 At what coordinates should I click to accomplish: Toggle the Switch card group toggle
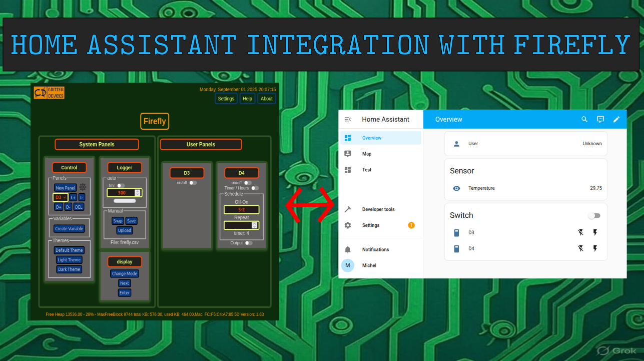point(594,216)
